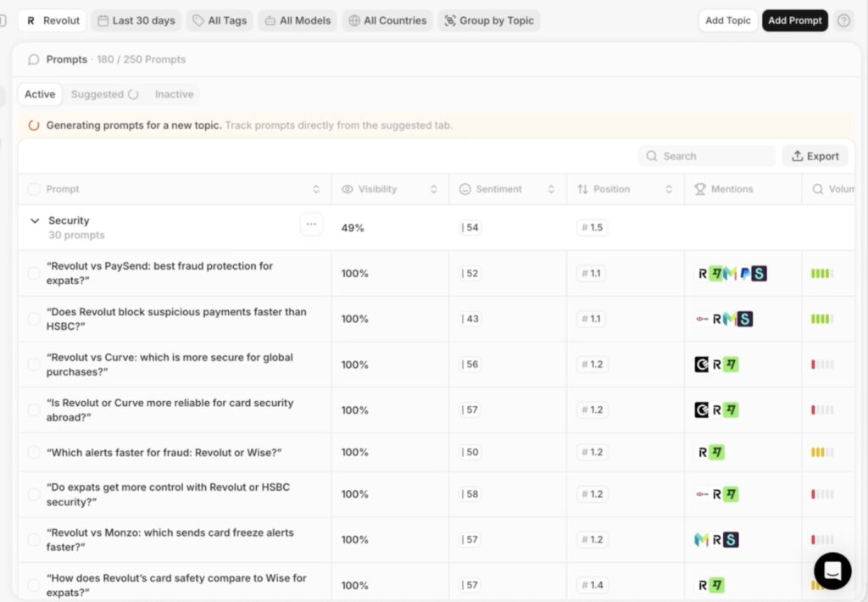Check card safety compare to Wise prompt
The width and height of the screenshot is (868, 602).
(x=34, y=585)
